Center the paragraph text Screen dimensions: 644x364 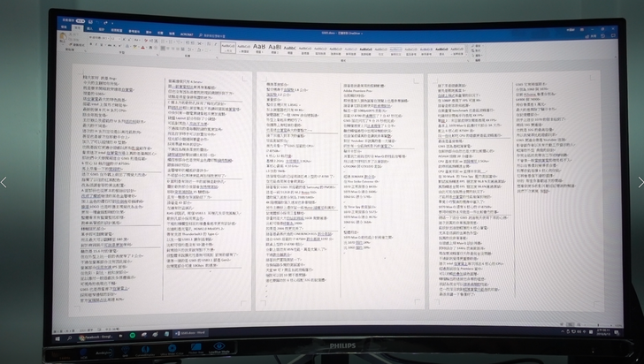pos(168,49)
